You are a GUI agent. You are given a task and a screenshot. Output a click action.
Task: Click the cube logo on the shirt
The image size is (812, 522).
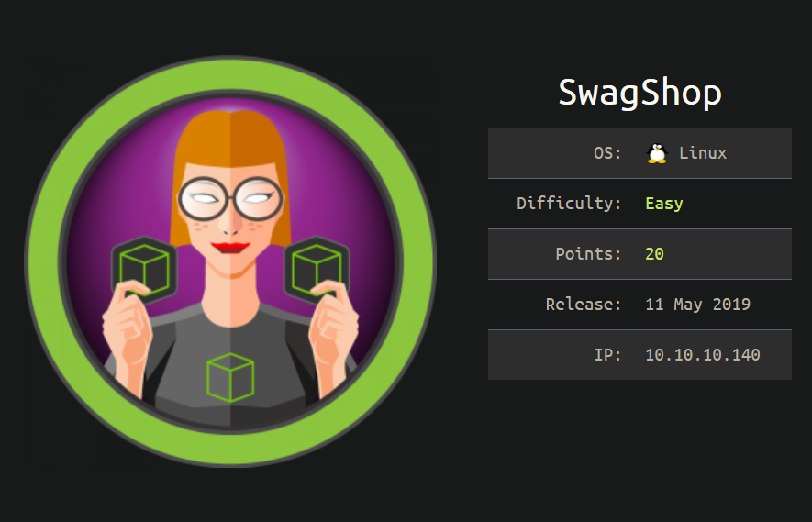230,378
